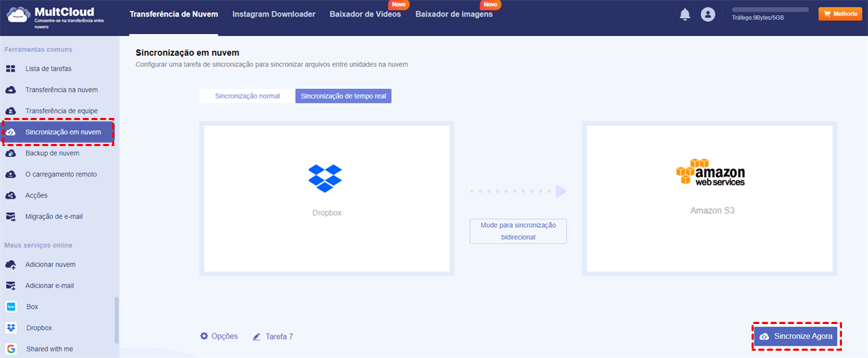Click the Sincronize Agora button
The height and width of the screenshot is (358, 868).
click(796, 336)
